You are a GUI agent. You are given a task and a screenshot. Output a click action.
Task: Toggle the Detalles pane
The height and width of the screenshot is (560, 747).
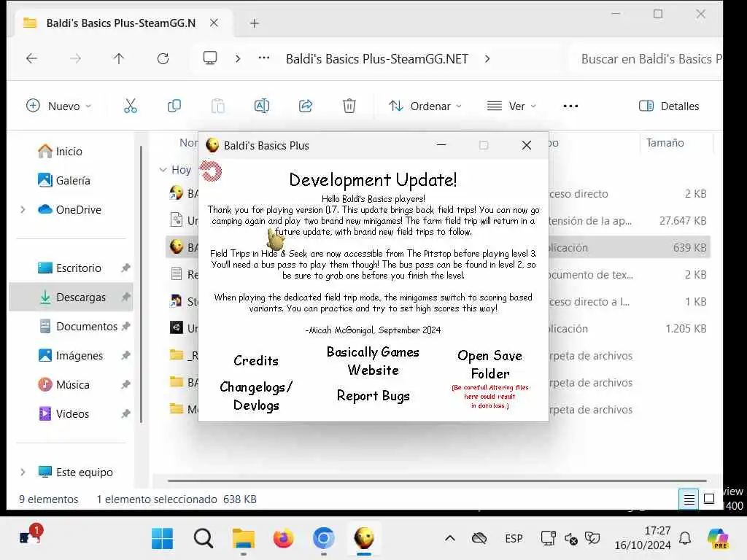coord(669,106)
